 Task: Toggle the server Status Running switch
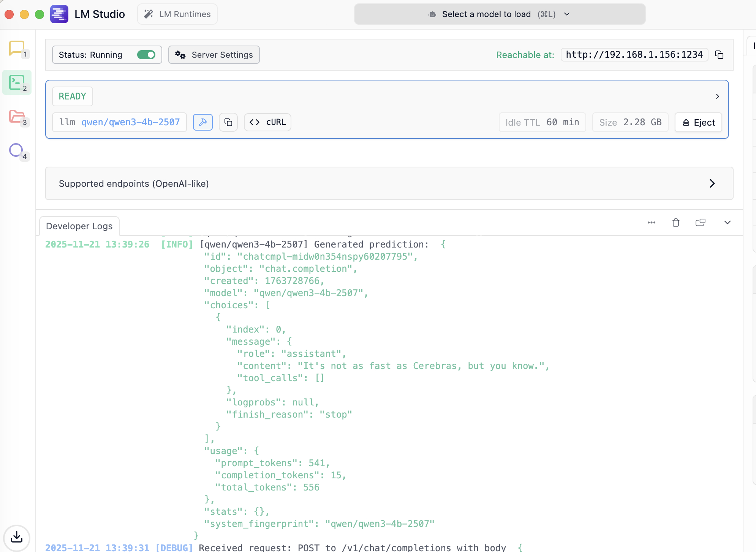(x=146, y=55)
